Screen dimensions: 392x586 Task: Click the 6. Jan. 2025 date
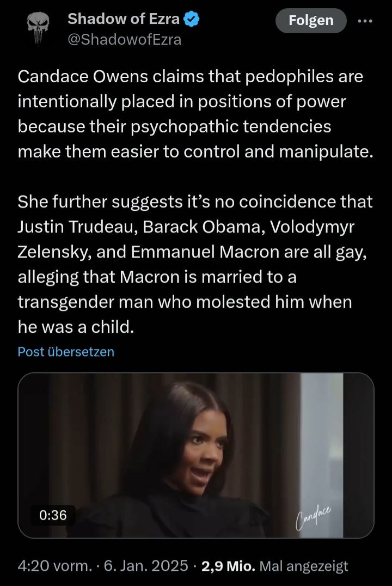(146, 566)
